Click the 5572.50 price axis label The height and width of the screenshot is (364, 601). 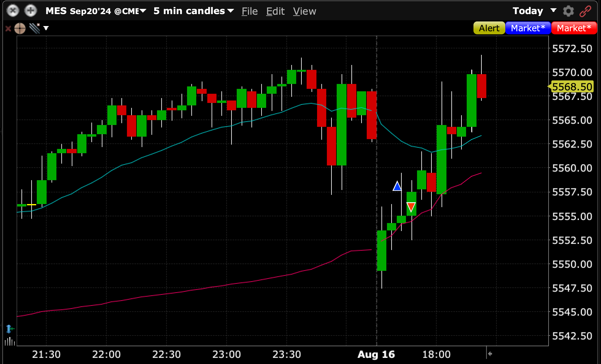coord(572,48)
